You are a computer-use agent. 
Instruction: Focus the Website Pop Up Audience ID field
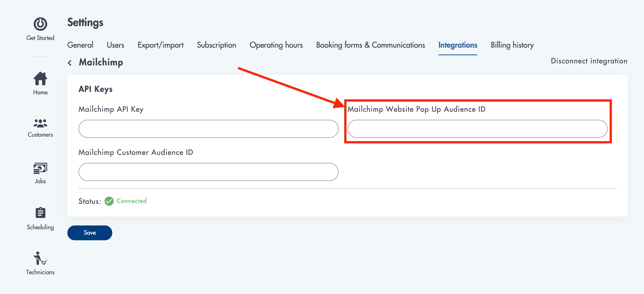point(478,129)
